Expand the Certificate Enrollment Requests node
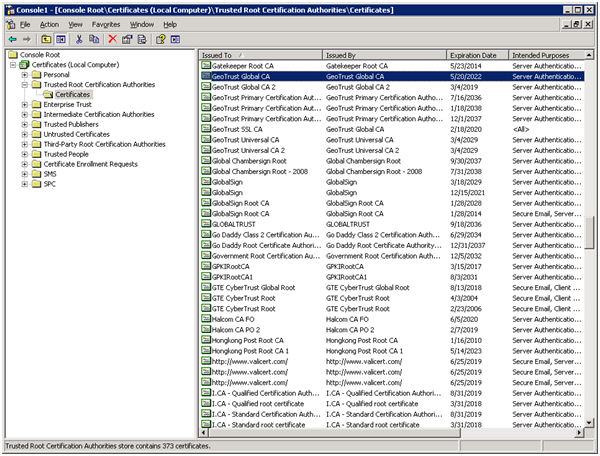Image resolution: width=600 pixels, height=456 pixels. (24, 164)
